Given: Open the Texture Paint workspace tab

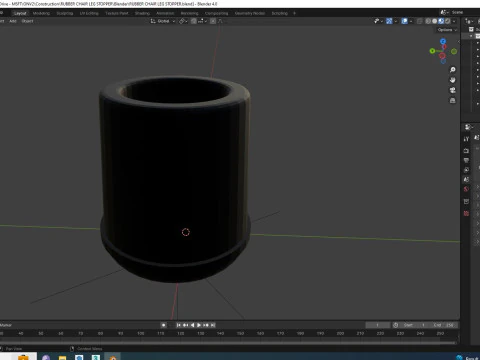Looking at the screenshot, I should click(117, 13).
